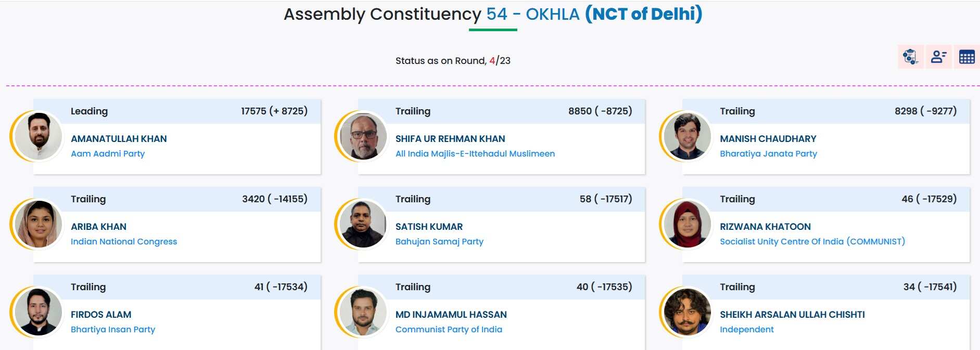Select Firdos Alam's candidate photo
This screenshot has height=350, width=980.
[x=39, y=312]
